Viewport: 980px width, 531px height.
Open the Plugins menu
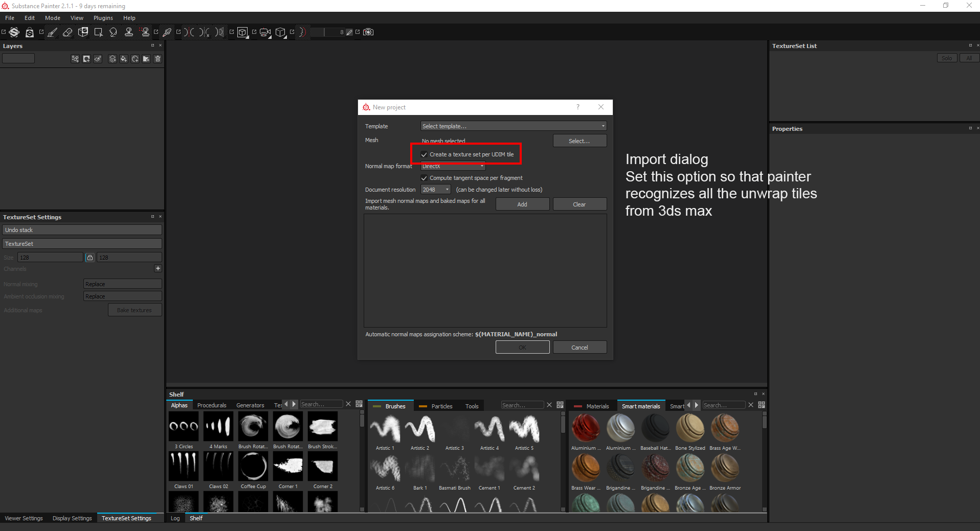pyautogui.click(x=103, y=18)
